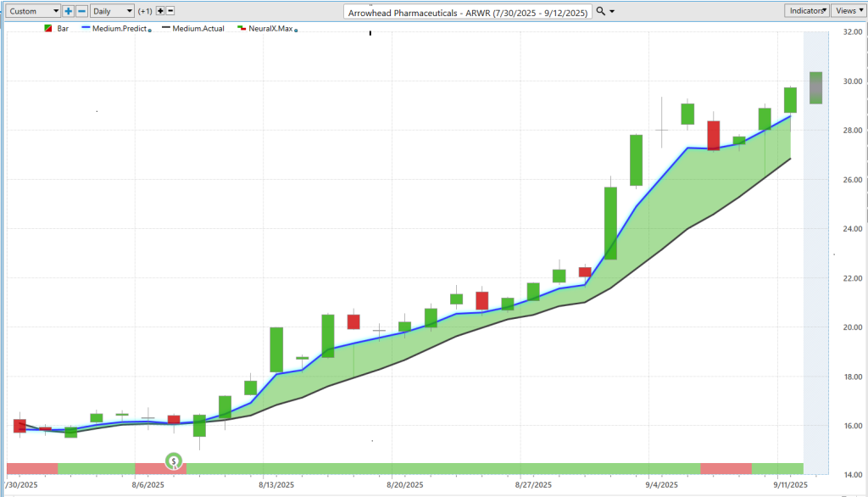Screen dimensions: 868x497
Task: Click the 9/11/2025 date axis label
Action: click(x=791, y=485)
